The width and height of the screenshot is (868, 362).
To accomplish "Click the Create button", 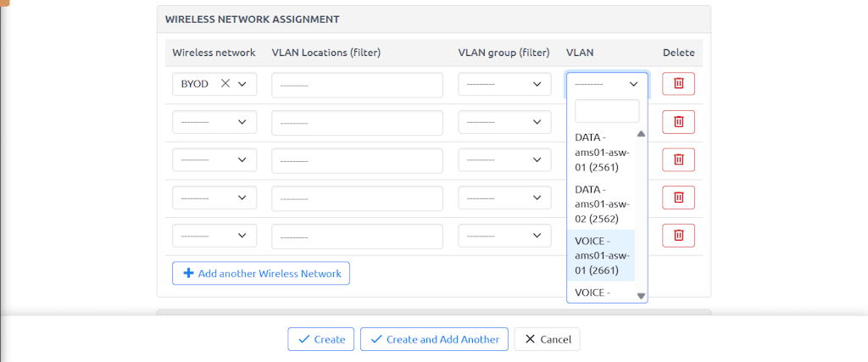I will point(321,339).
